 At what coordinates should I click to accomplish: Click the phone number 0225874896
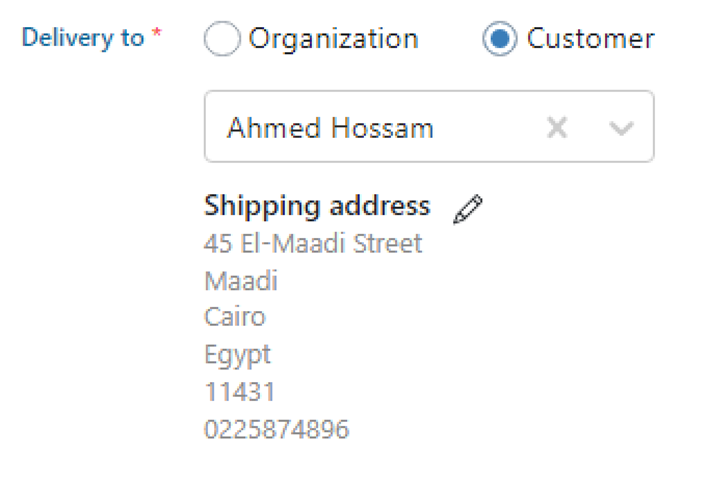click(x=277, y=430)
